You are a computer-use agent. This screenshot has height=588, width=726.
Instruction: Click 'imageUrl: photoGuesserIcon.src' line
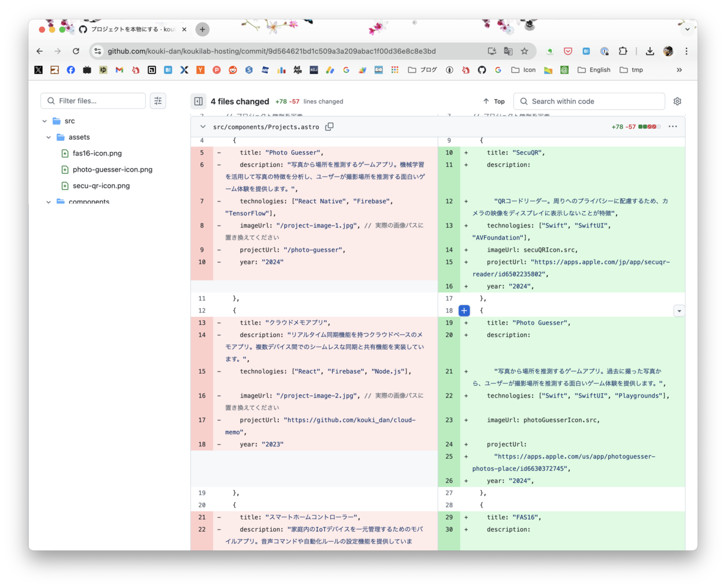tap(543, 420)
